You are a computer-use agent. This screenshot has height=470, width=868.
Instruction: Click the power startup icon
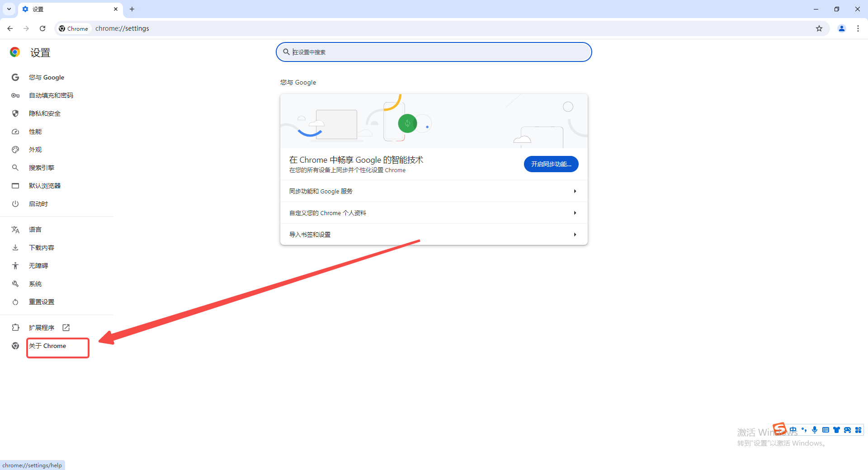(15, 204)
